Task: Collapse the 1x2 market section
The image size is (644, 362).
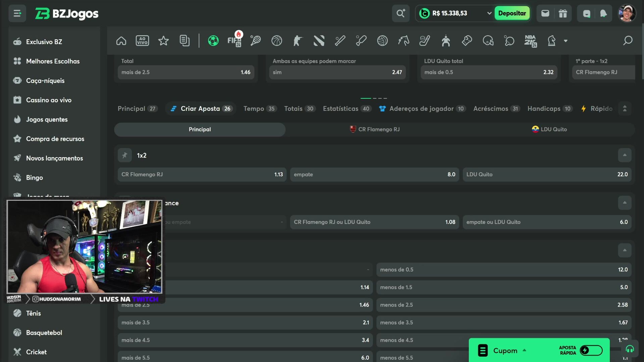Action: (x=625, y=155)
